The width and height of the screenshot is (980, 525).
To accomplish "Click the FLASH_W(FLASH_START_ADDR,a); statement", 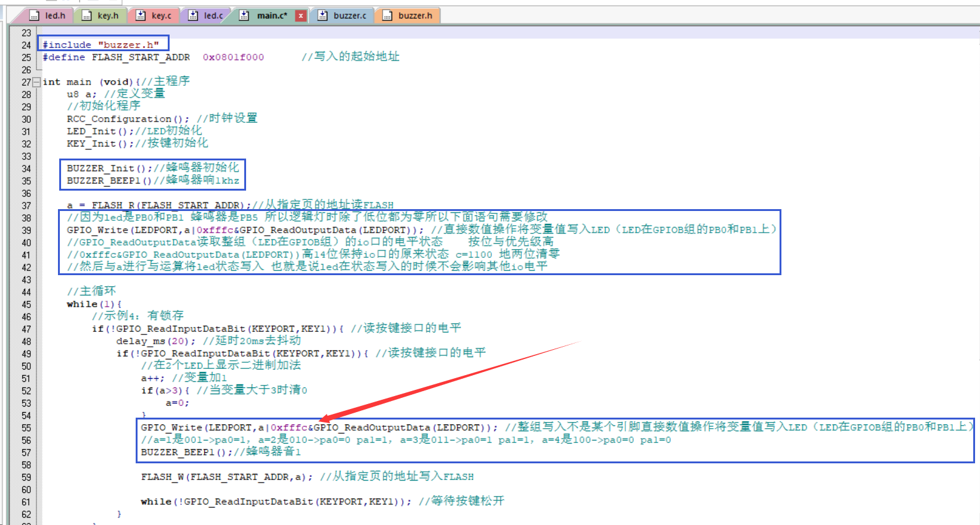I will click(x=227, y=476).
